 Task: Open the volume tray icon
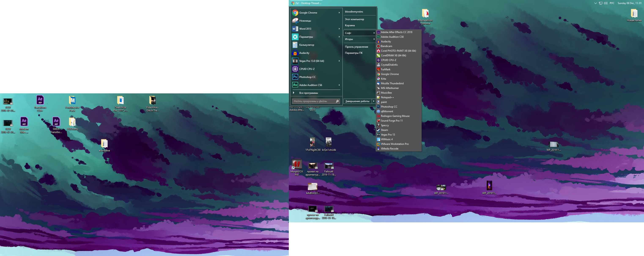[x=606, y=3]
